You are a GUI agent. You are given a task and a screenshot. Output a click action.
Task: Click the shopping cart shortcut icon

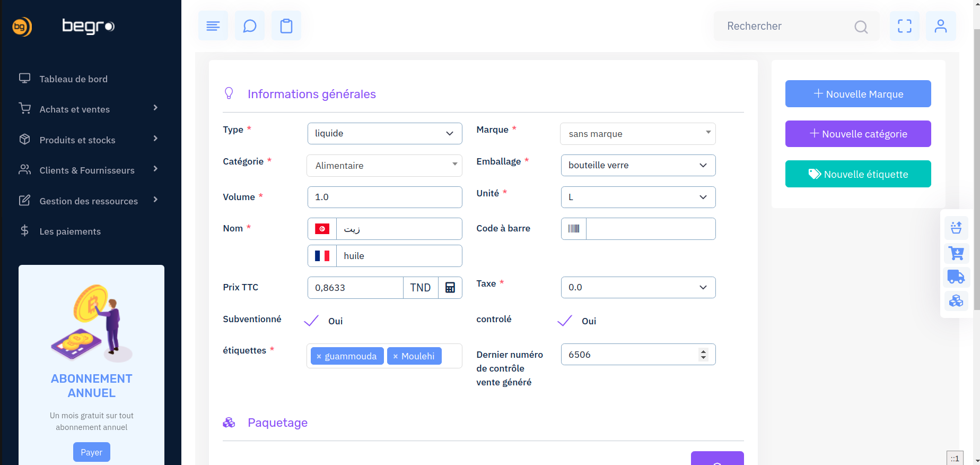[x=956, y=253]
